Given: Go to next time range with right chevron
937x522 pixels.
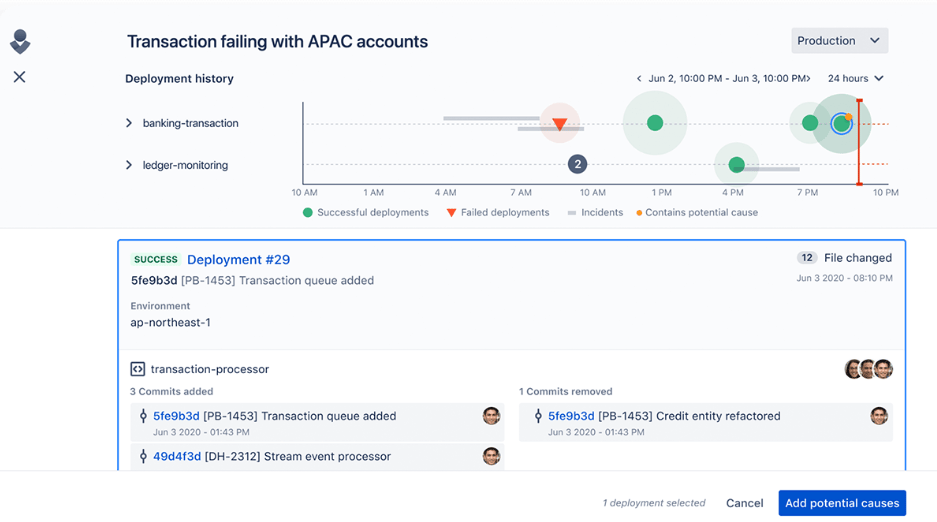Looking at the screenshot, I should (808, 78).
